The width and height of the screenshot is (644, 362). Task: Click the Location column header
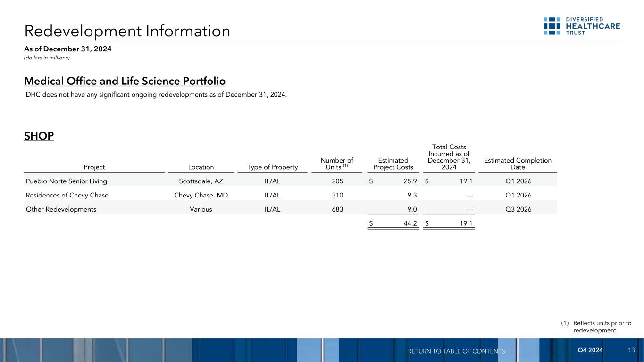click(201, 167)
